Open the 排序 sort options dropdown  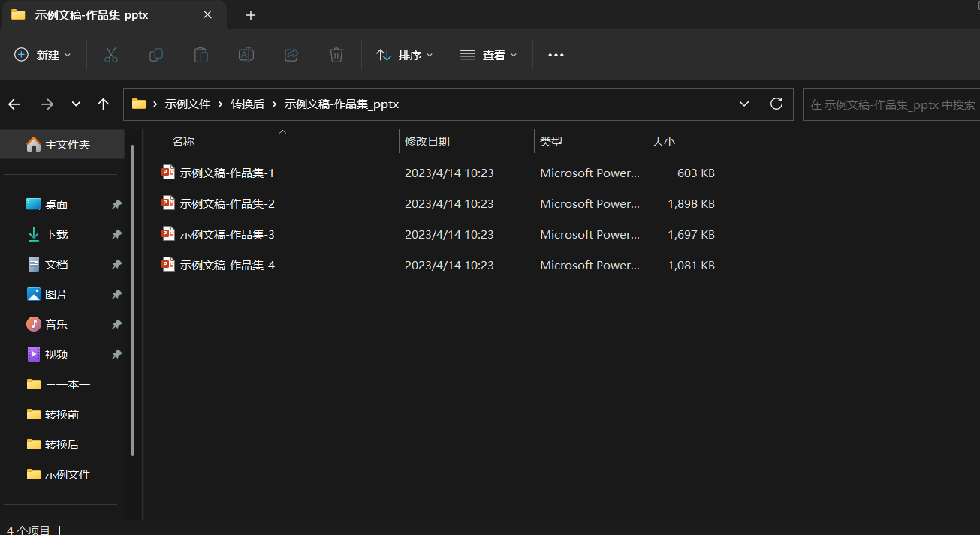(x=404, y=54)
